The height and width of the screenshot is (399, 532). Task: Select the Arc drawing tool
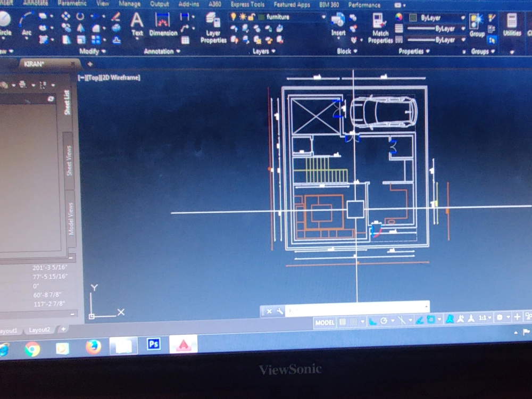pyautogui.click(x=27, y=24)
